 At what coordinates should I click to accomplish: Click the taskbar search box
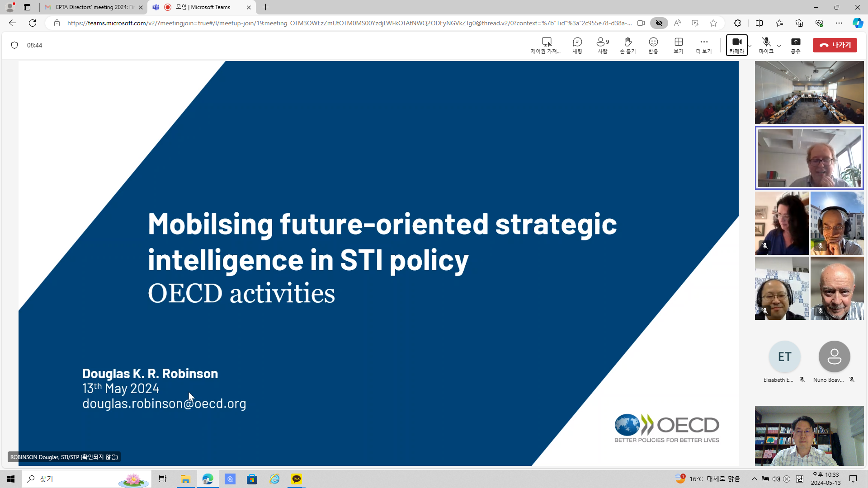(87, 479)
